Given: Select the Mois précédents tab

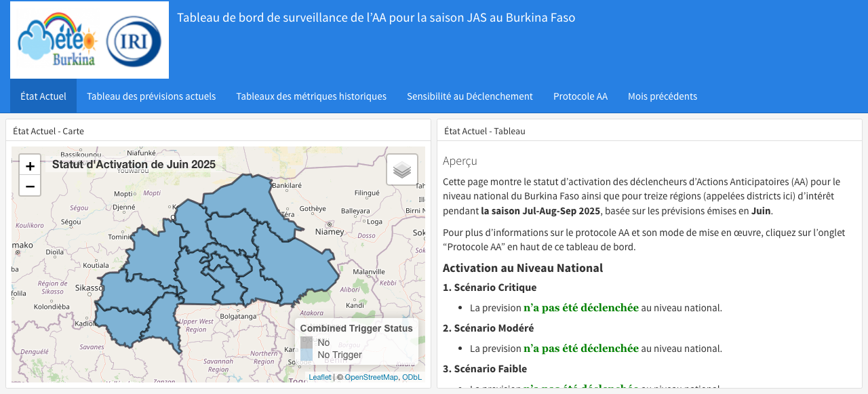Looking at the screenshot, I should point(663,96).
